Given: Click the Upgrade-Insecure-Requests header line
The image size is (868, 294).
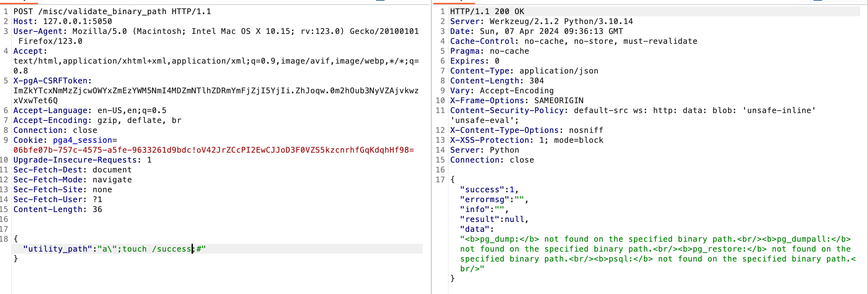Looking at the screenshot, I should (82, 160).
